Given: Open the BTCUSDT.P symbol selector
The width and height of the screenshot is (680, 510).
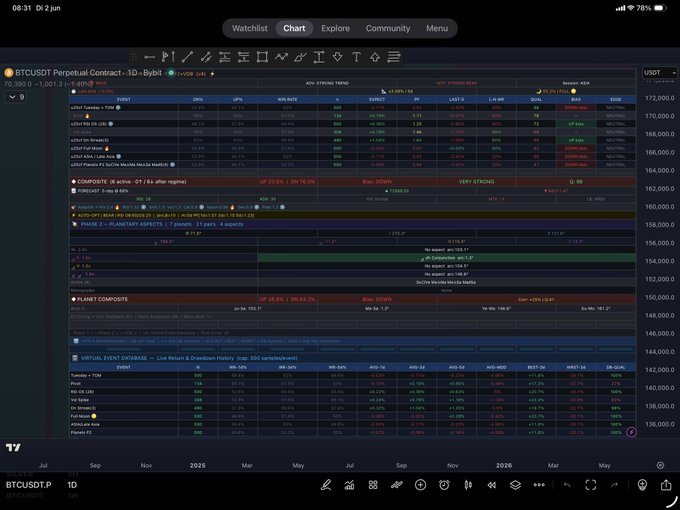Looking at the screenshot, I should (x=29, y=485).
